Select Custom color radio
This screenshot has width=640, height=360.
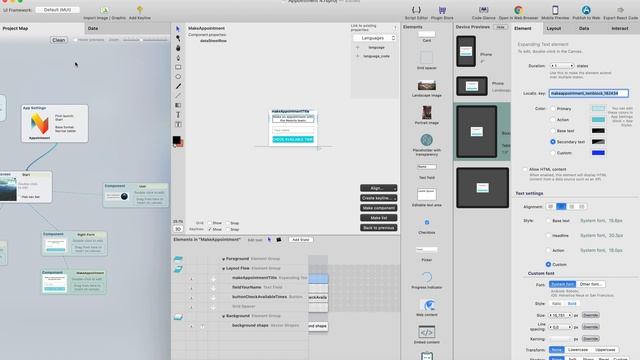tap(553, 153)
